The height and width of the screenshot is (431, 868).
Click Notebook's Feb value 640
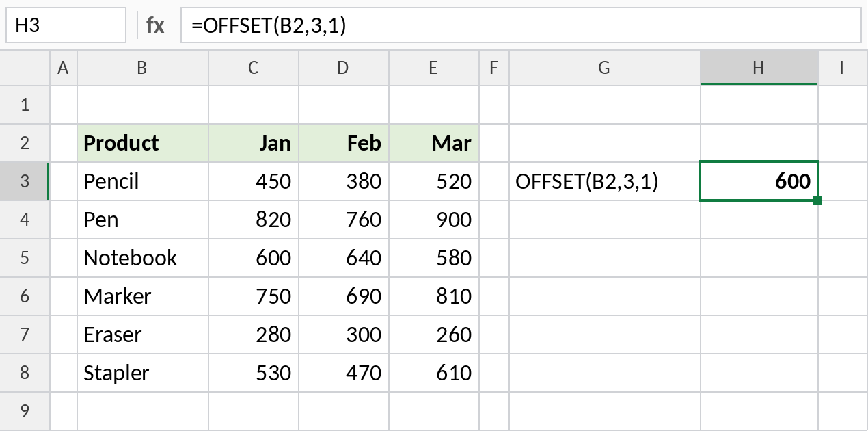(344, 258)
